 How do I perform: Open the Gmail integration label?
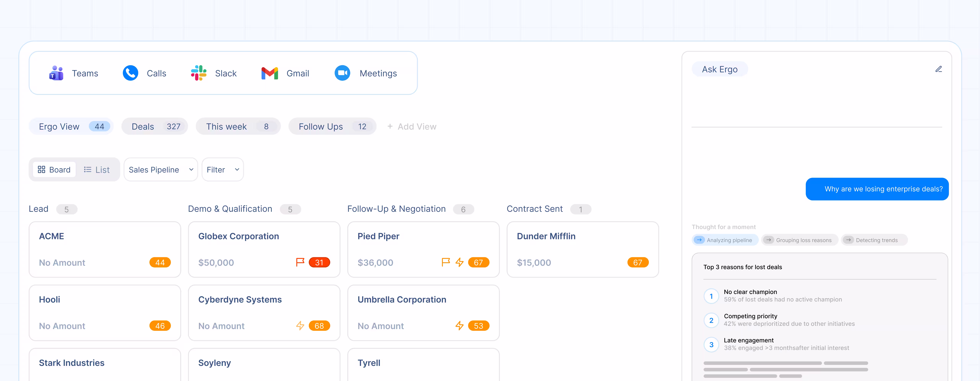(x=298, y=74)
